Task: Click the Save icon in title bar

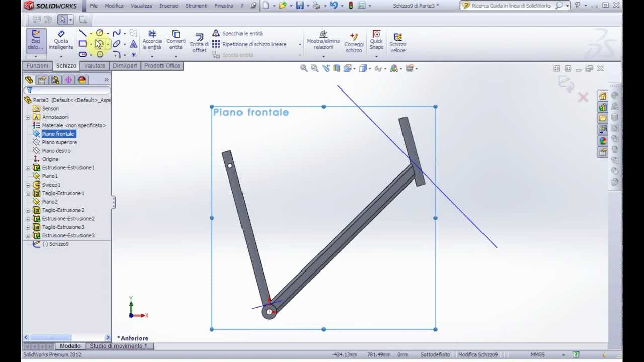Action: pyautogui.click(x=300, y=6)
